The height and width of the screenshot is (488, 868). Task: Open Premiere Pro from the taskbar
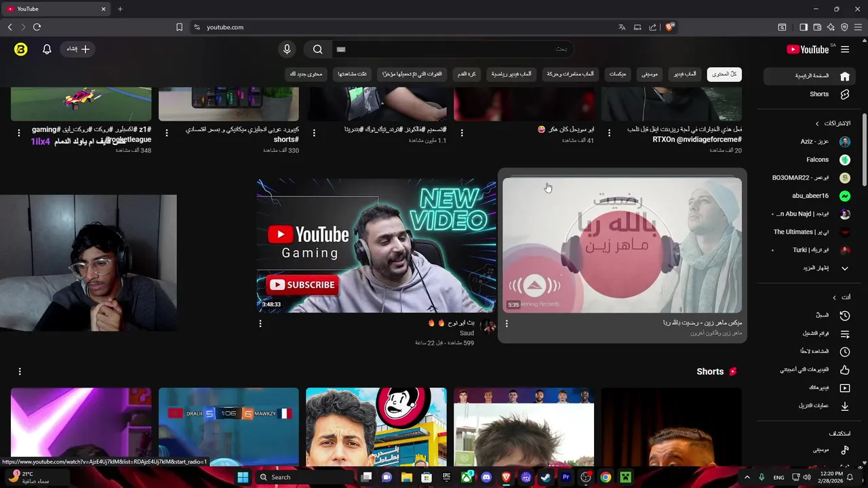tap(566, 477)
